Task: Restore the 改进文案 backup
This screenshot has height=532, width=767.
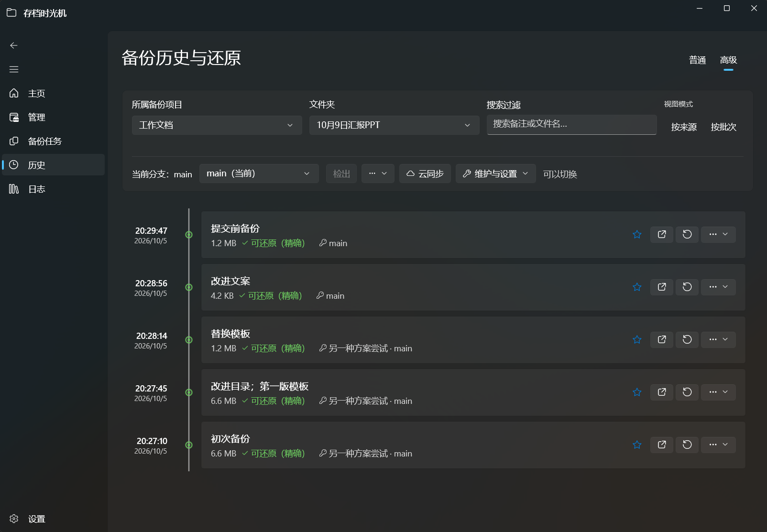Action: [x=687, y=287]
